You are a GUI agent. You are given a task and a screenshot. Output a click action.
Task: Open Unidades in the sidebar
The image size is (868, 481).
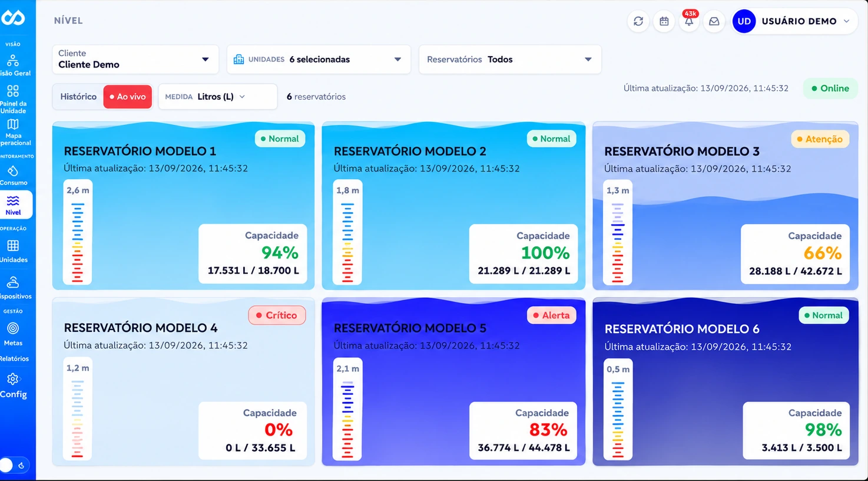(x=13, y=251)
